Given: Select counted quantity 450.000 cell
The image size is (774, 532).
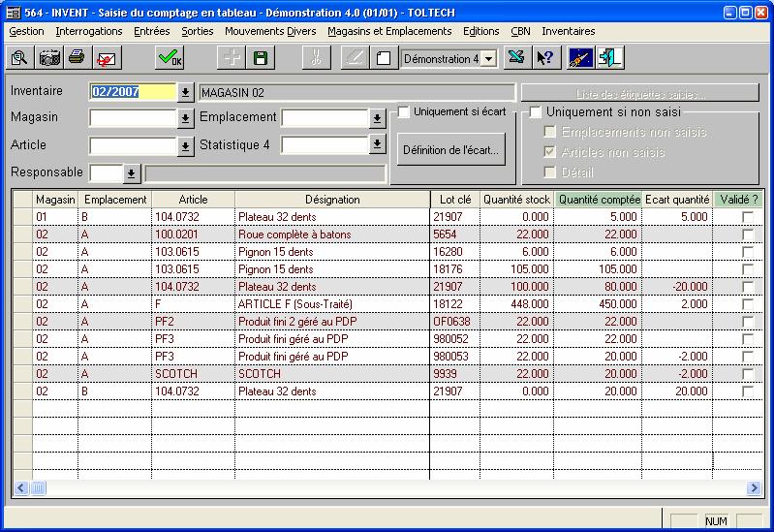Looking at the screenshot, I should [598, 303].
